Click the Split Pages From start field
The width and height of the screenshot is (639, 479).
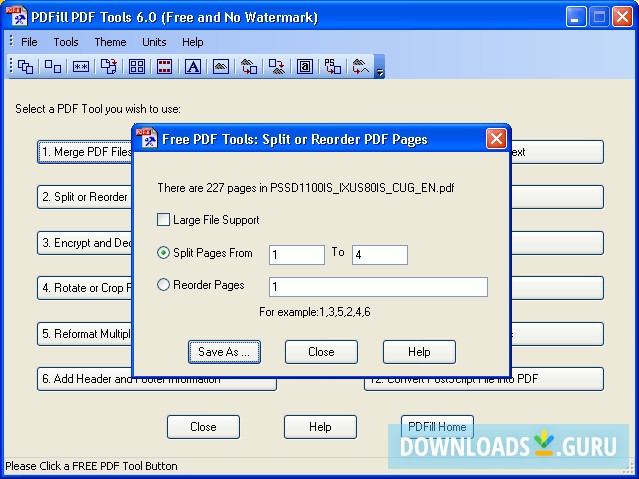point(297,255)
